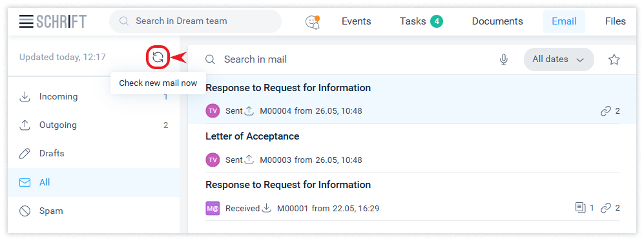Click the document icon on M00001 message
The height and width of the screenshot is (241, 644).
[x=580, y=208]
